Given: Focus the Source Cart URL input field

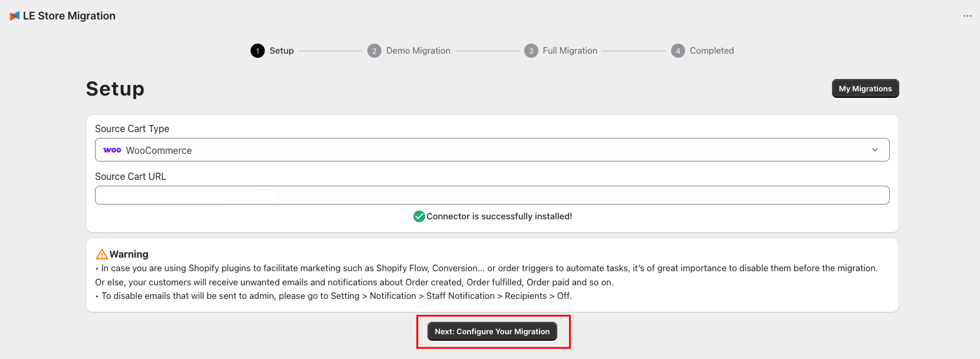Looking at the screenshot, I should pyautogui.click(x=492, y=195).
